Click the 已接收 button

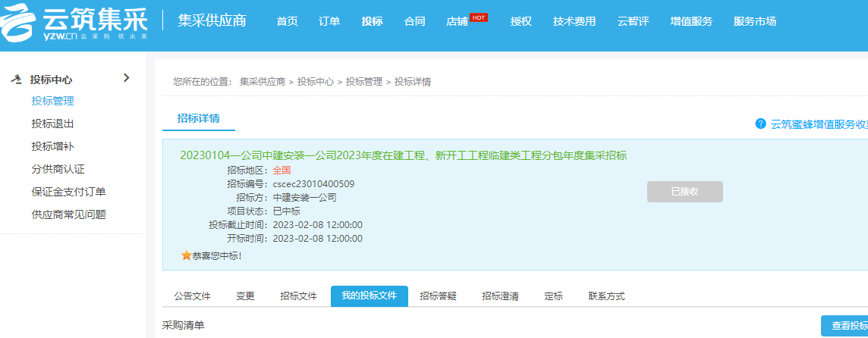click(x=684, y=192)
